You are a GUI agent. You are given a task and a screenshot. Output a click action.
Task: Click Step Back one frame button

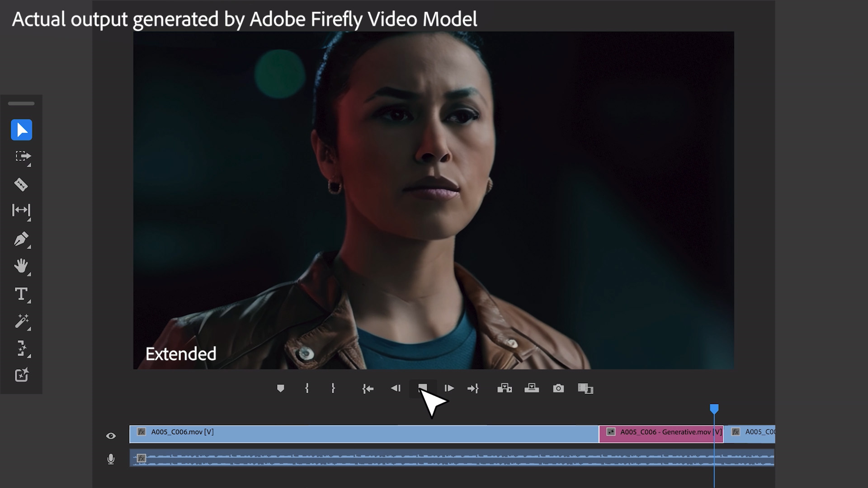(x=395, y=389)
